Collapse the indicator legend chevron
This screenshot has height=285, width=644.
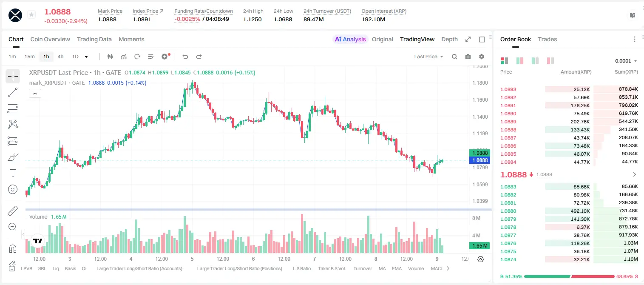click(35, 94)
